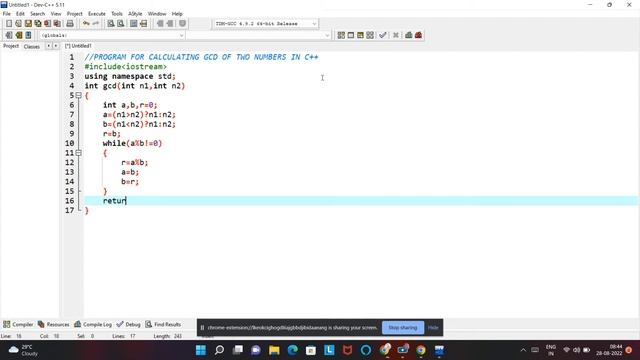Open the Execute menu

click(97, 13)
